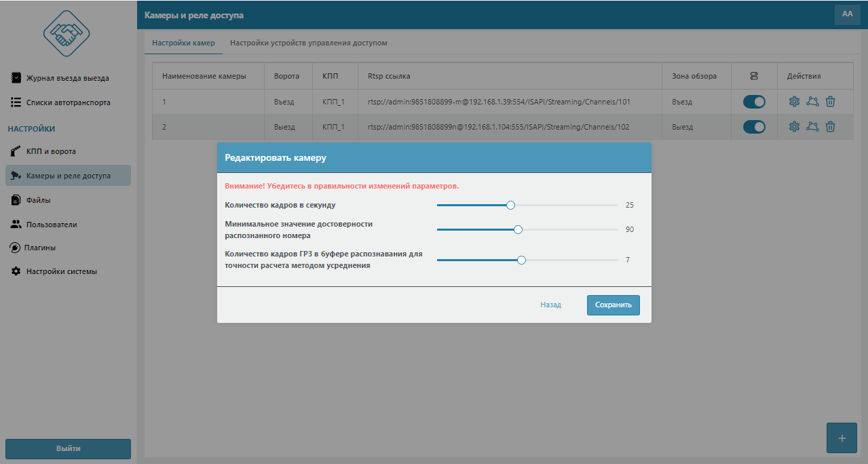
Task: Open settings gear for camera 1
Action: point(794,102)
